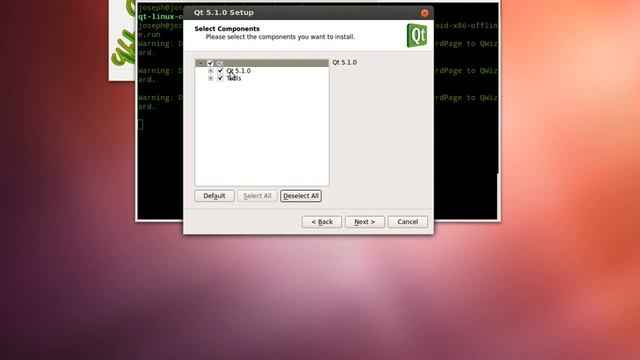Expand the Qt 5.1.0 tree node
The image size is (640, 360).
click(211, 71)
